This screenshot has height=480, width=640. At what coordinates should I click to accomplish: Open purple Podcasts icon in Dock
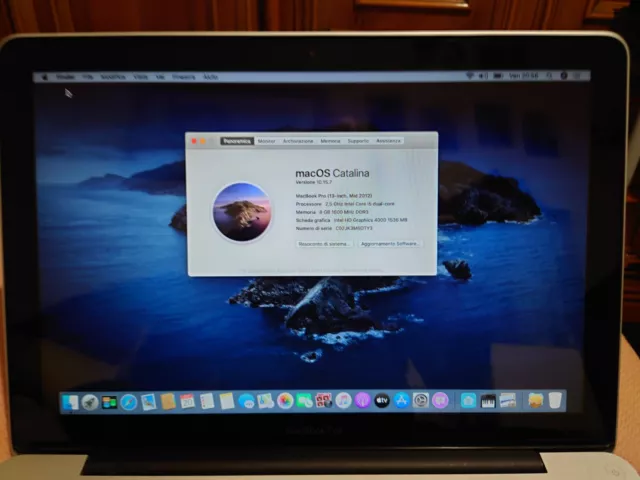(363, 401)
